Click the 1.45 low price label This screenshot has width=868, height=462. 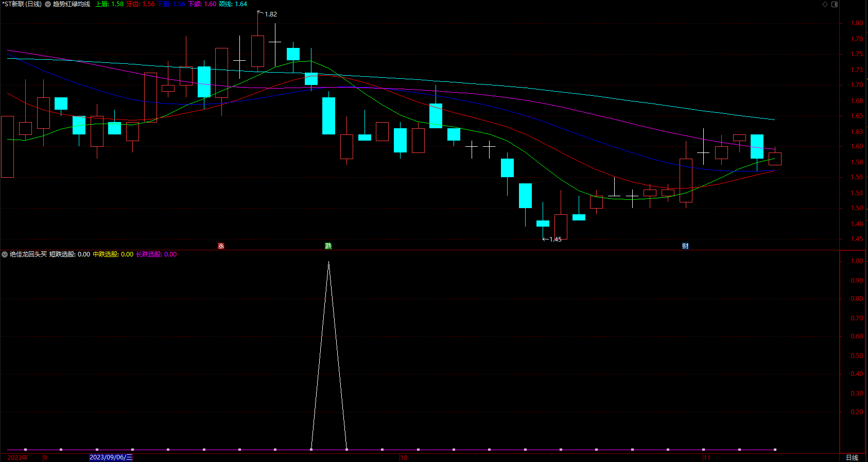[555, 239]
